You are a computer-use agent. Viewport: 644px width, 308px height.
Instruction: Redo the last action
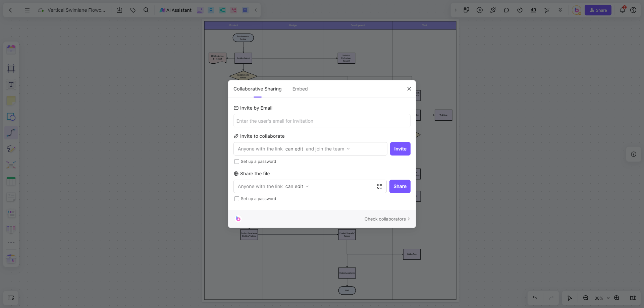click(551, 298)
